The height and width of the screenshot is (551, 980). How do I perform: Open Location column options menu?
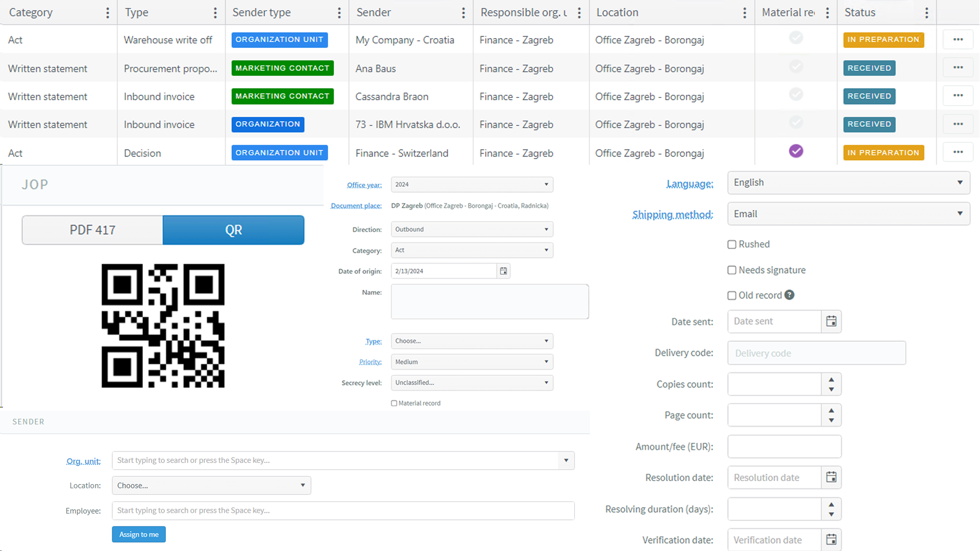click(x=745, y=13)
